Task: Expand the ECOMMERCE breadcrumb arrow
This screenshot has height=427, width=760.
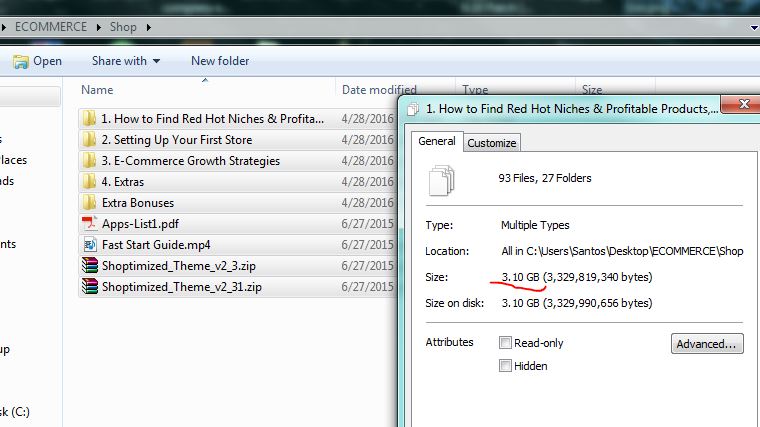Action: click(96, 25)
